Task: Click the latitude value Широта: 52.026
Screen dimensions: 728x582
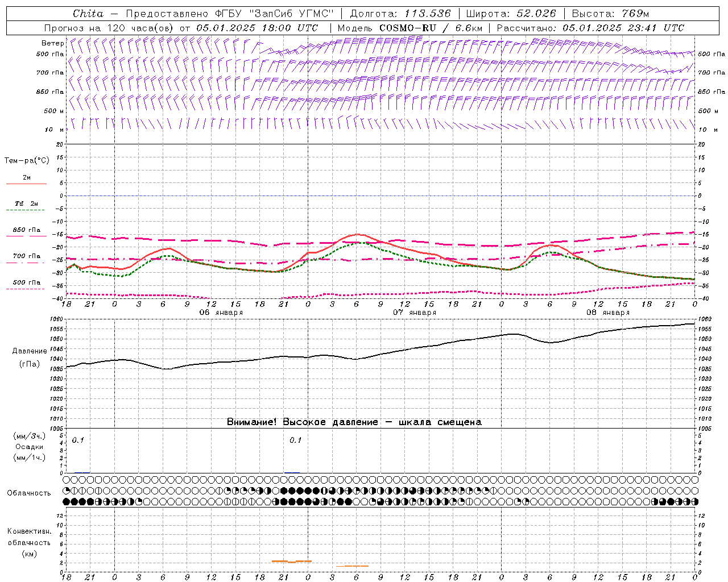Action: click(511, 14)
